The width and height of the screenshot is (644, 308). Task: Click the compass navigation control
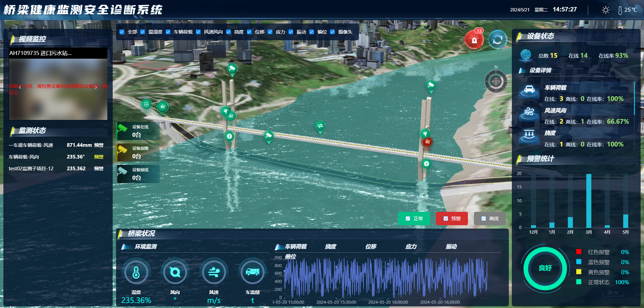[496, 81]
